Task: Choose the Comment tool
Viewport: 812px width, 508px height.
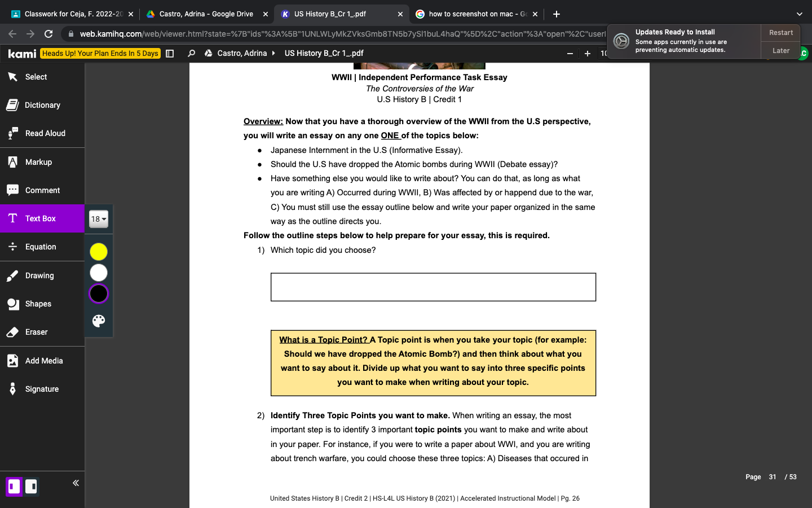Action: pyautogui.click(x=42, y=190)
